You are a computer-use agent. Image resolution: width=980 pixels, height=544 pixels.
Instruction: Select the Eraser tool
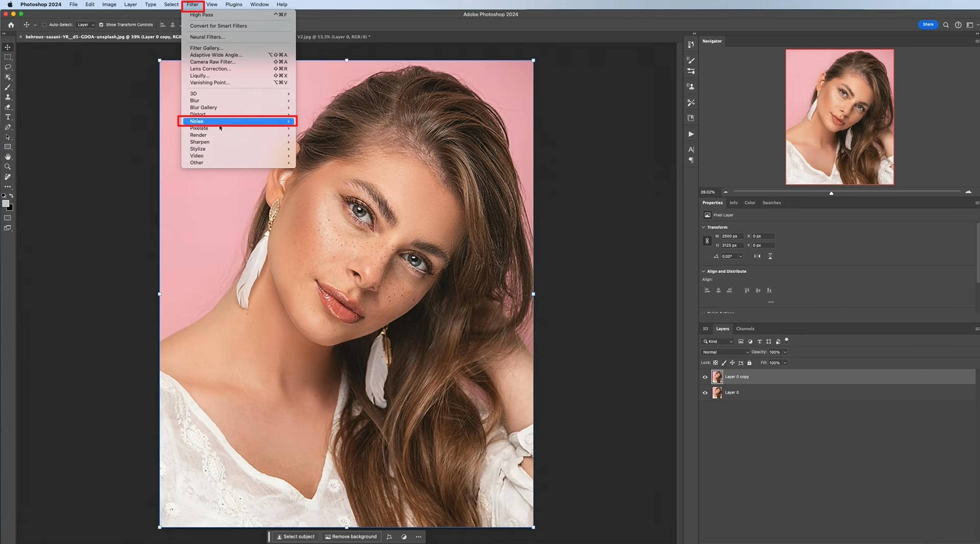[x=8, y=107]
